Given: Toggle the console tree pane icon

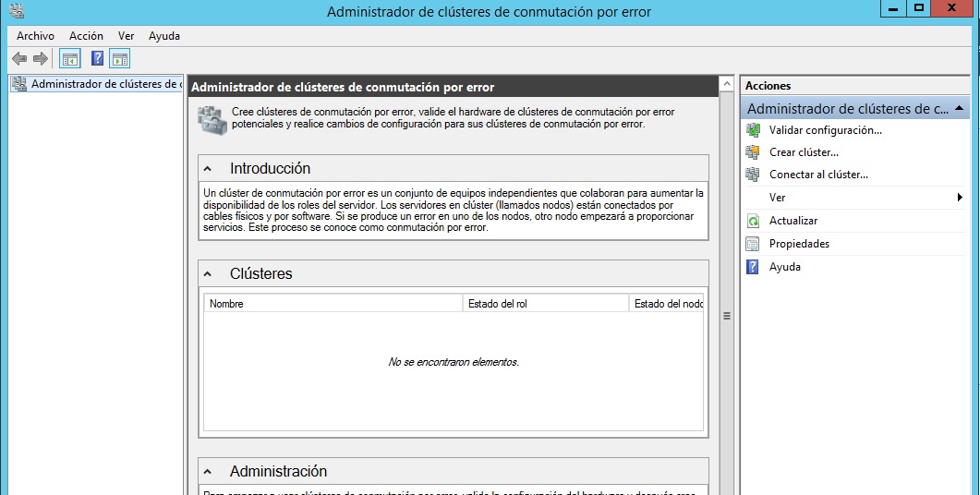Looking at the screenshot, I should (69, 59).
